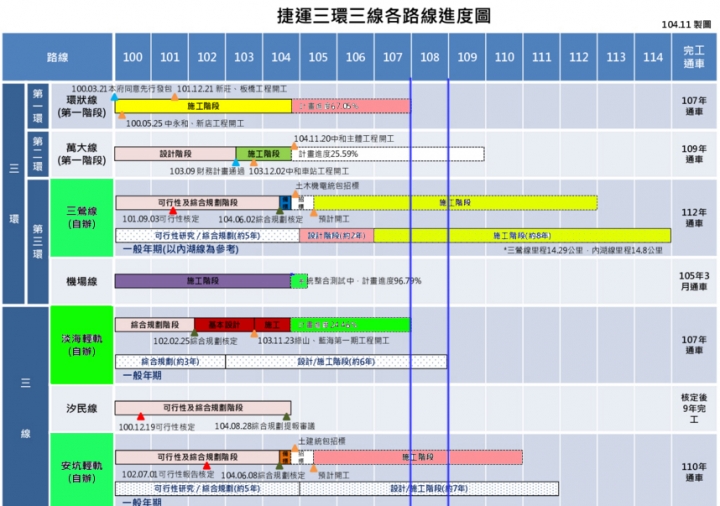Select the dashed yellow 施工階段 bar of 三鶯線
This screenshot has width=720, height=506.
(455, 202)
